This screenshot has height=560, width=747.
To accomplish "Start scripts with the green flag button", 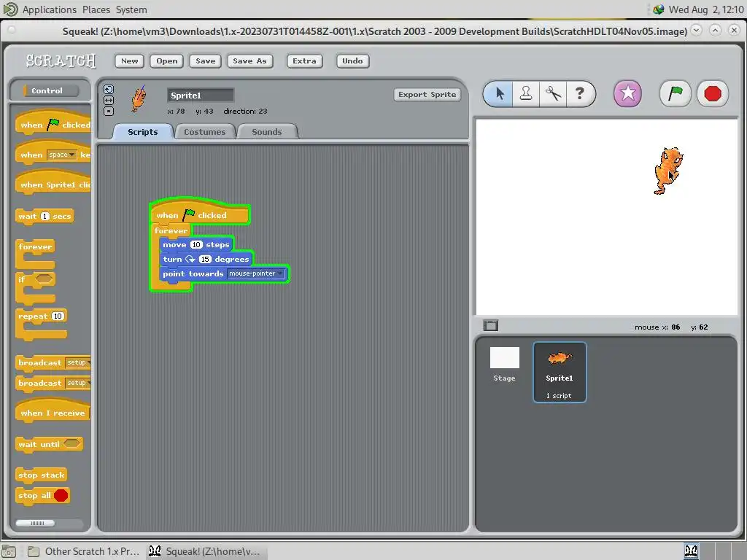I will tap(675, 93).
